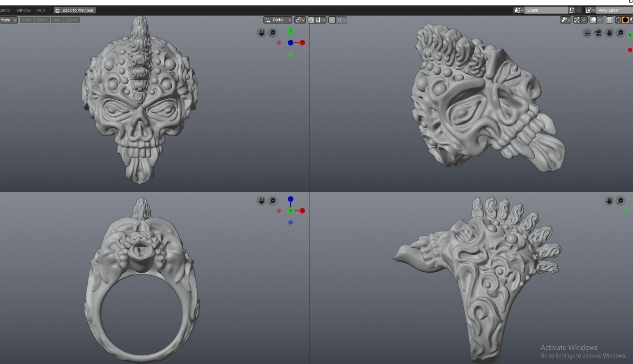Click new scene duplicate icon
Image resolution: width=633 pixels, height=364 pixels.
[x=571, y=10]
